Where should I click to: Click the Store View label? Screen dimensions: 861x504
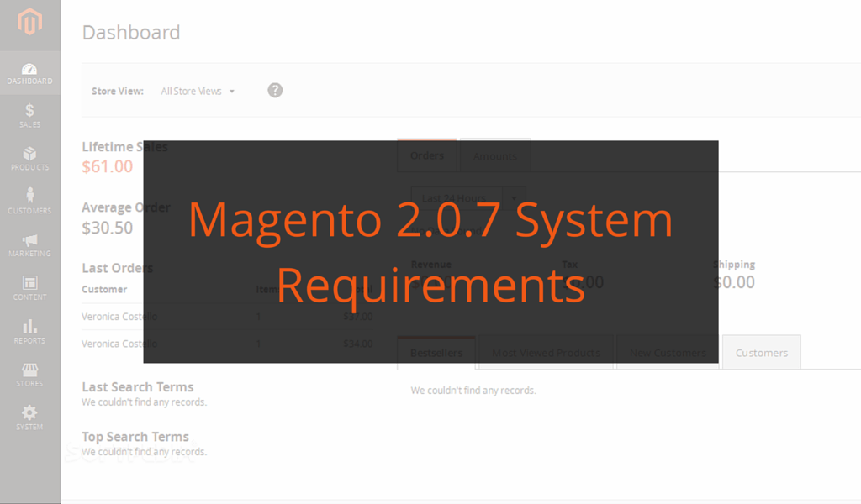coord(118,91)
